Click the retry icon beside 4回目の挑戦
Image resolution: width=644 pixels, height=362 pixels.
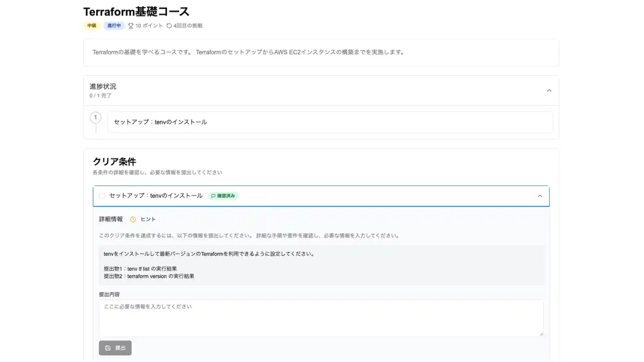coord(169,26)
